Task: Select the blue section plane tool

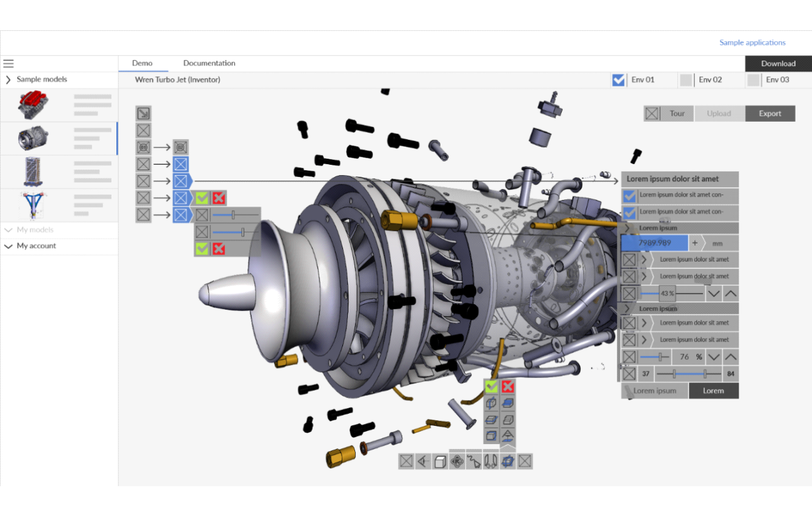Action: coord(508,462)
